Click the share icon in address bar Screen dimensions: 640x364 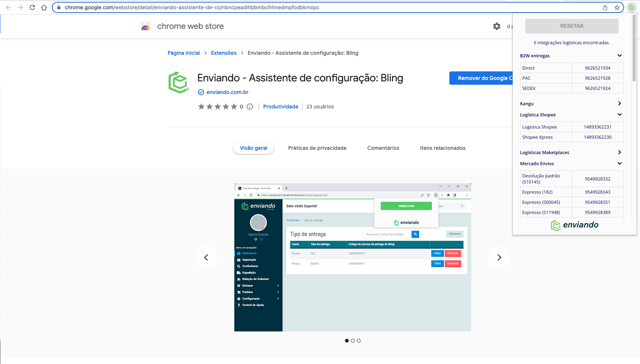(605, 7)
